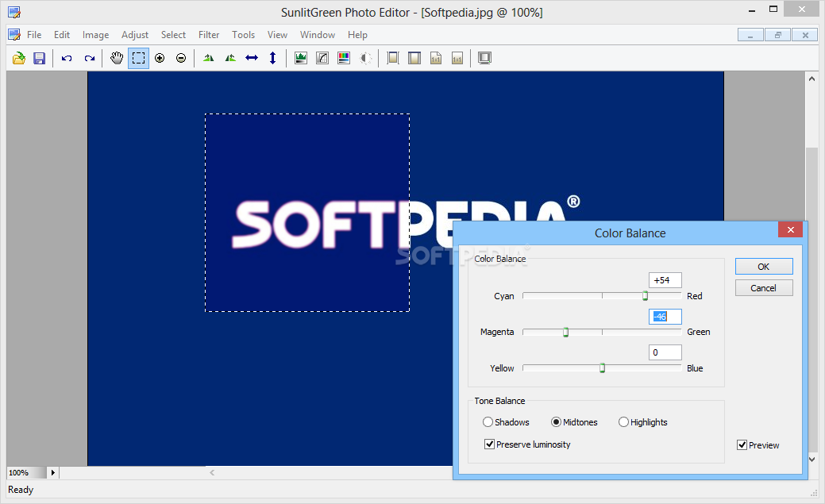Click the document icon left of File menu

(x=14, y=35)
